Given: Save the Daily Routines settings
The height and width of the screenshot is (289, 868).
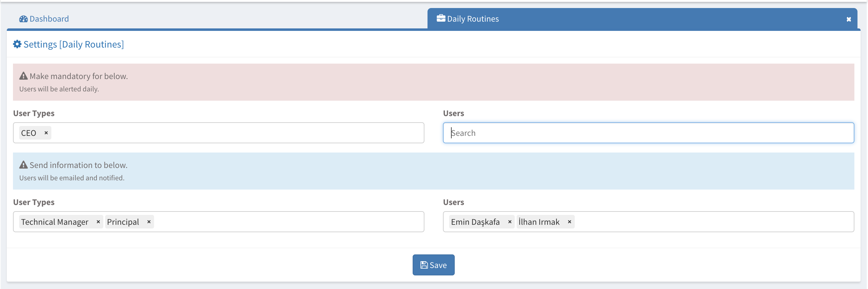Looking at the screenshot, I should click(433, 265).
